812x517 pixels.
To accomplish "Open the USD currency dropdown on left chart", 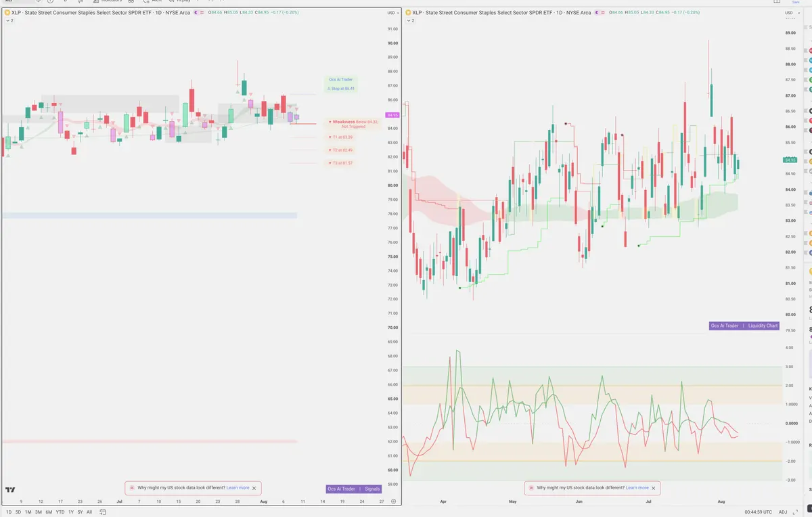I will [392, 13].
